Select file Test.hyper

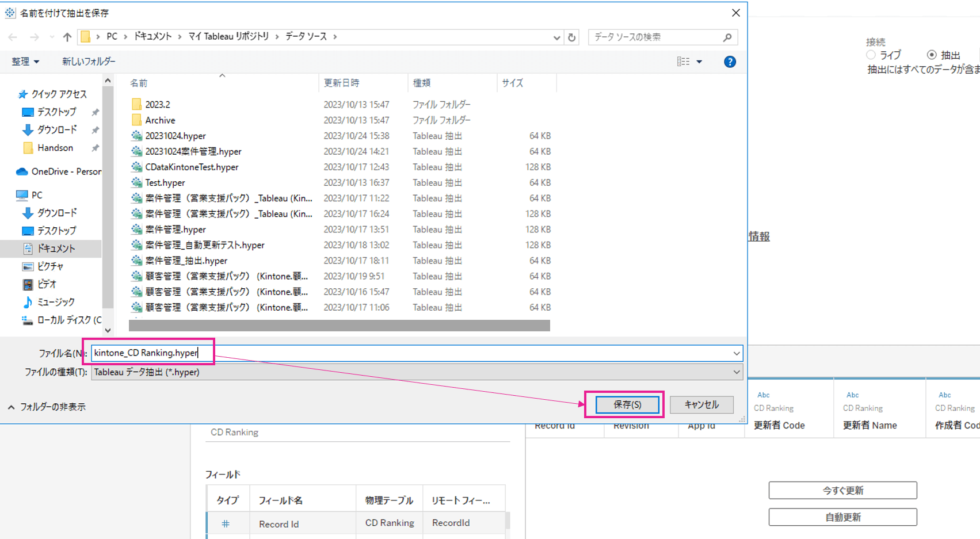pos(158,182)
